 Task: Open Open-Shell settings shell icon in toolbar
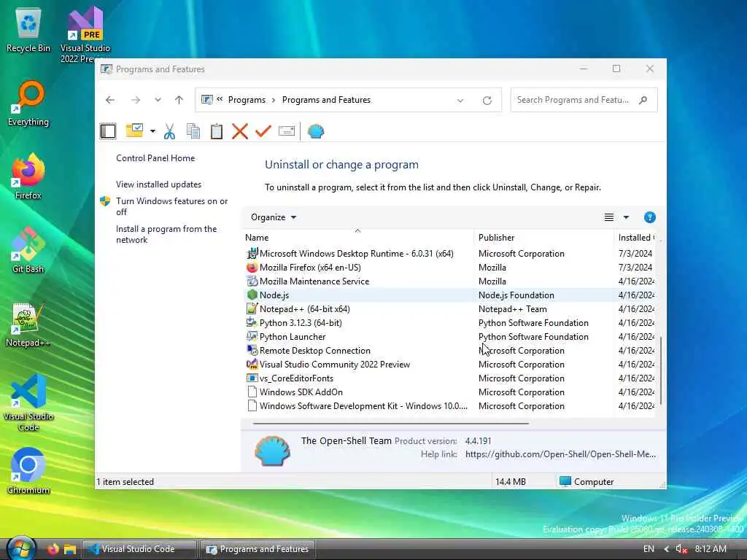coord(315,131)
